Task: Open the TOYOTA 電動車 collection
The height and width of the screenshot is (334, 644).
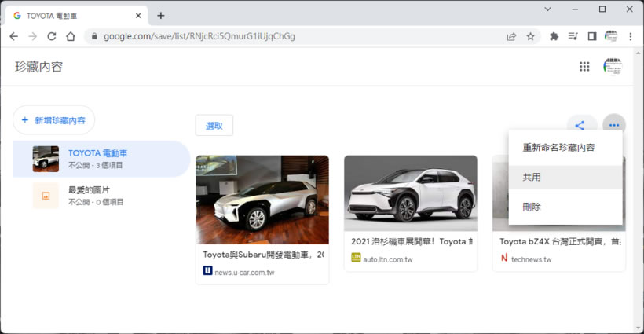Action: 101,159
